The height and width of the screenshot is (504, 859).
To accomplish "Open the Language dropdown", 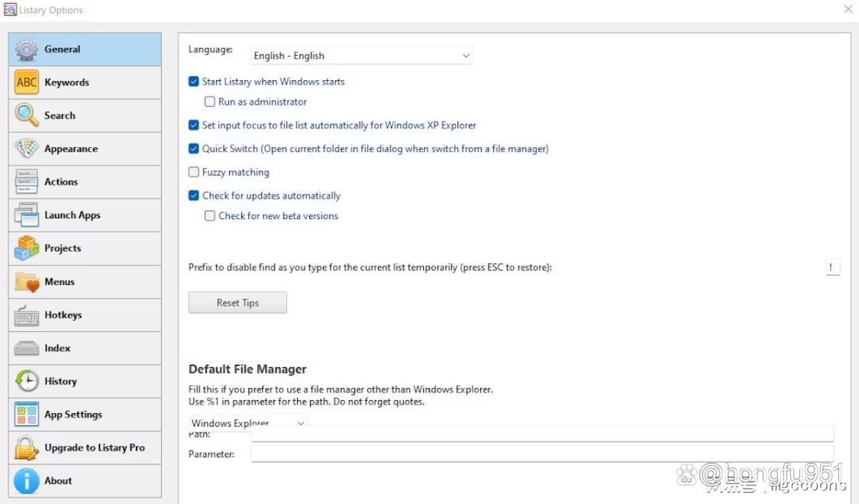I will [x=362, y=56].
